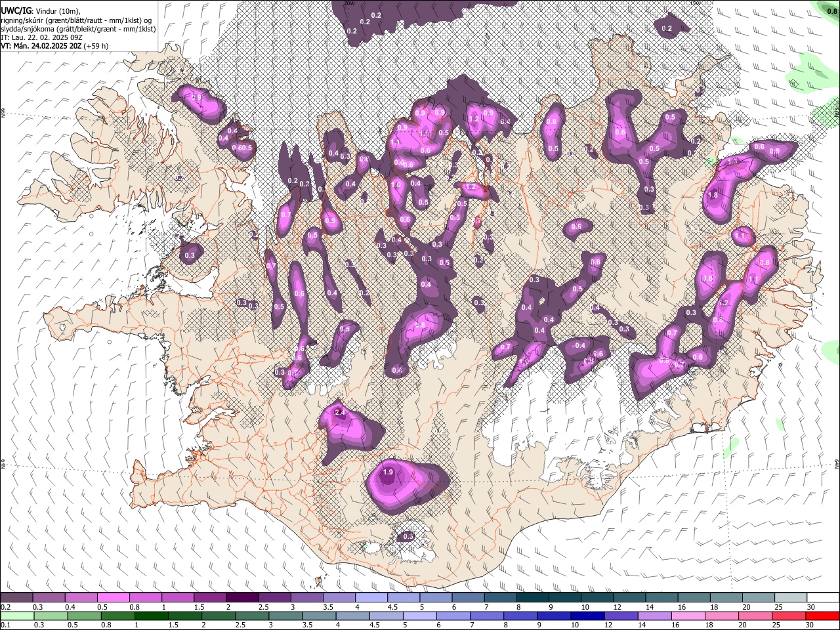
Task: Select the light pink 16 rain legend swatch
Action: pyautogui.click(x=689, y=616)
